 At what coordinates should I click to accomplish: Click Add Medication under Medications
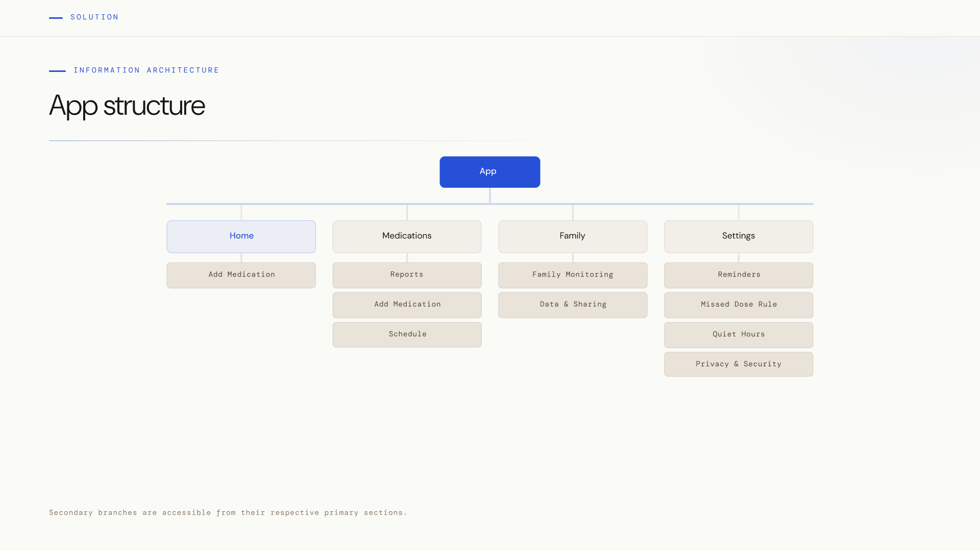tap(407, 305)
